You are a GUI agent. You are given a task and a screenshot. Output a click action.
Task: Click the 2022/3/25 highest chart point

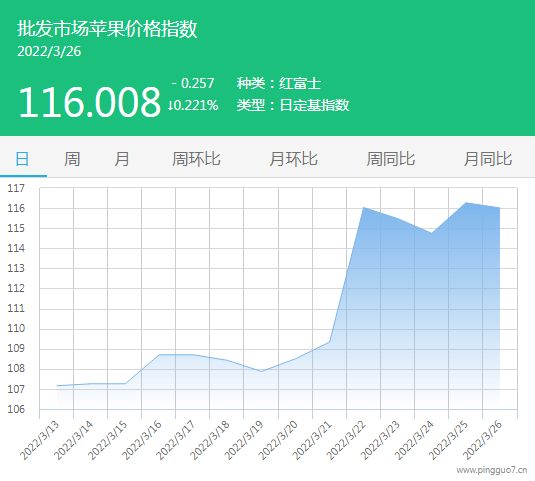[x=466, y=203]
